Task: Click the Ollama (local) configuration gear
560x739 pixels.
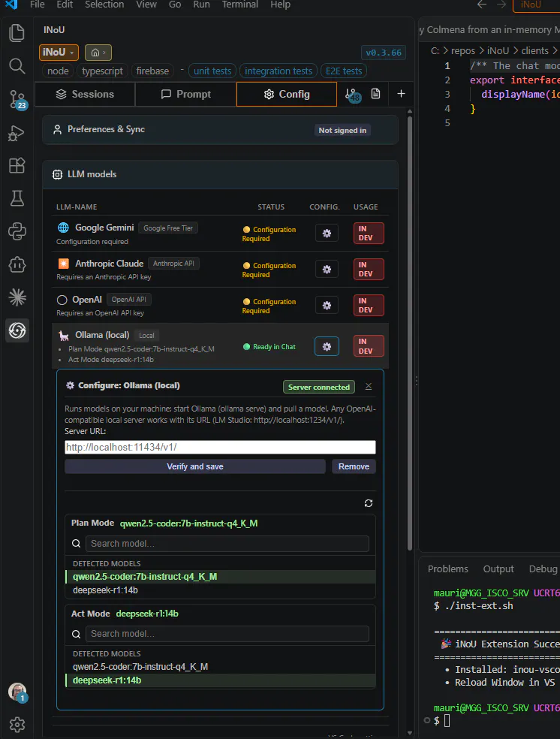Action: (327, 346)
